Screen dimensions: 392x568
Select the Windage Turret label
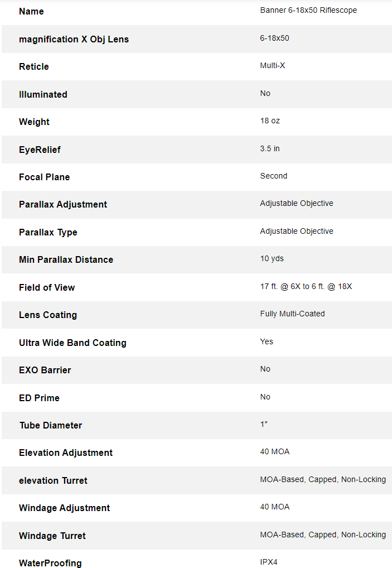click(52, 536)
